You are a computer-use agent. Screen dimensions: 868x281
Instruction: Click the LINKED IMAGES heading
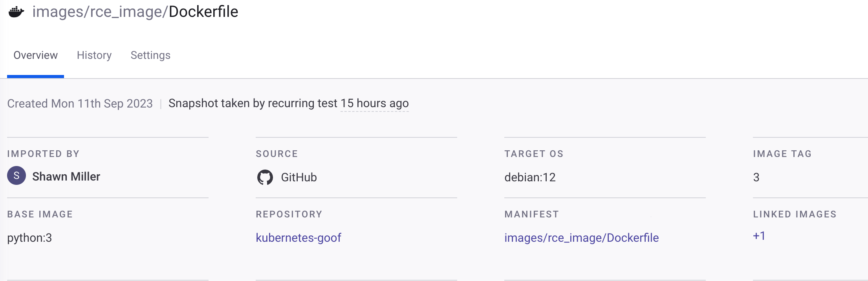795,214
